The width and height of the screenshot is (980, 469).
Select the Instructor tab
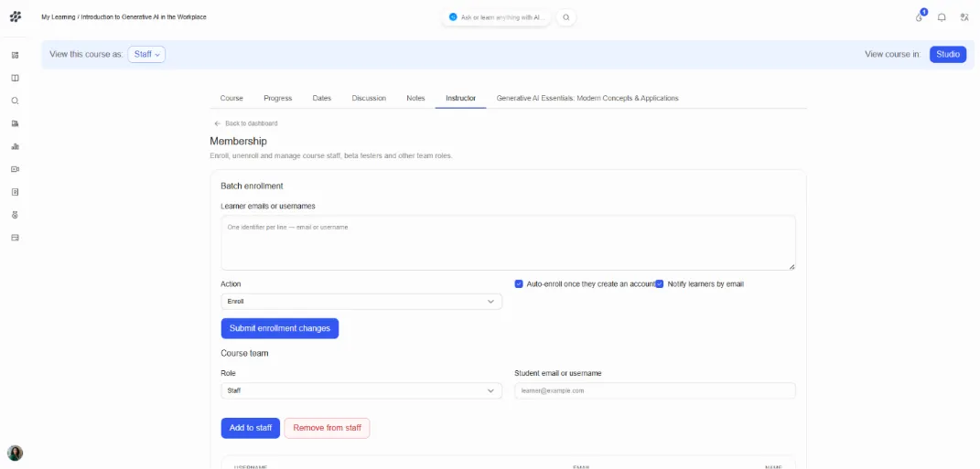point(460,98)
